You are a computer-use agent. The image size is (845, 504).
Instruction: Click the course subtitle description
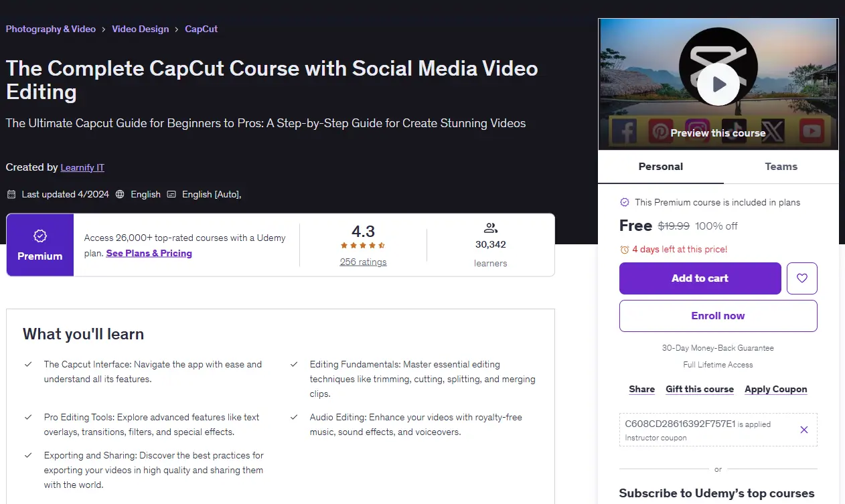[266, 123]
